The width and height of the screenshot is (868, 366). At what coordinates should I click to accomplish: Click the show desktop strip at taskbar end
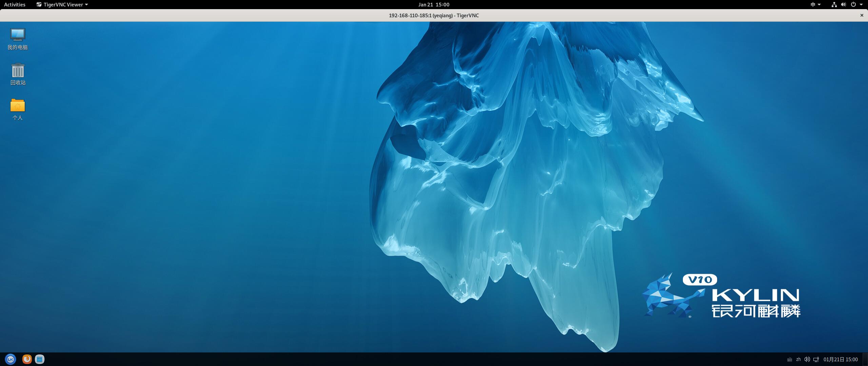(x=865, y=359)
